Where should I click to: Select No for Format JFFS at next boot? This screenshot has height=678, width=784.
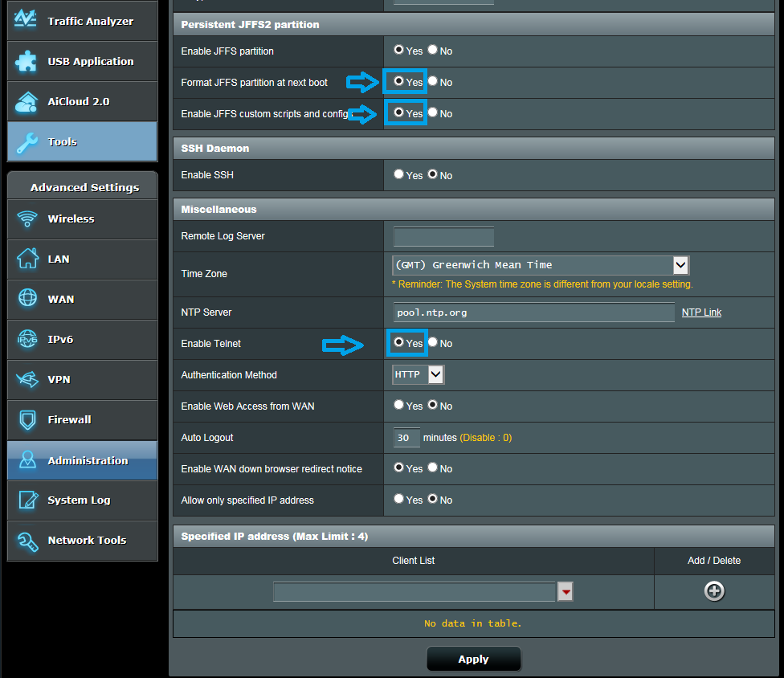click(432, 80)
